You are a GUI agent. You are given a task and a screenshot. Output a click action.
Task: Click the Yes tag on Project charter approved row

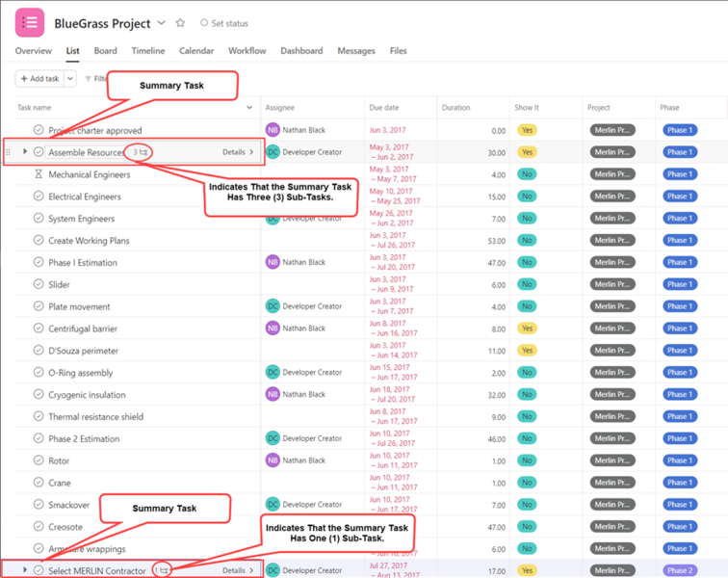click(x=527, y=130)
